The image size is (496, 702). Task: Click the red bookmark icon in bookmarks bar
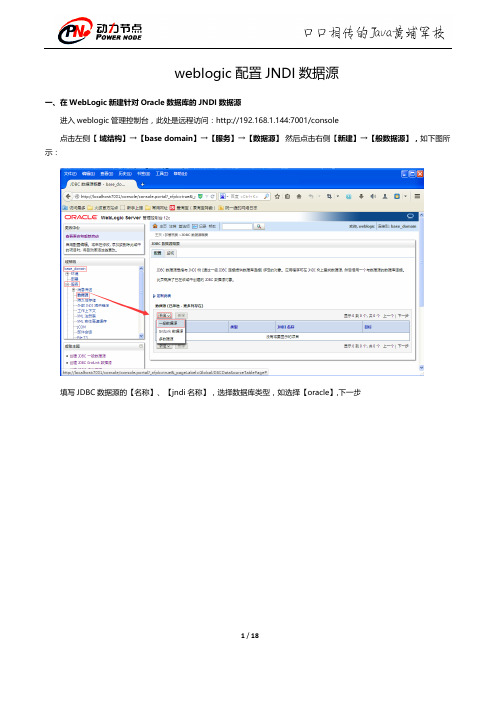tap(172, 208)
